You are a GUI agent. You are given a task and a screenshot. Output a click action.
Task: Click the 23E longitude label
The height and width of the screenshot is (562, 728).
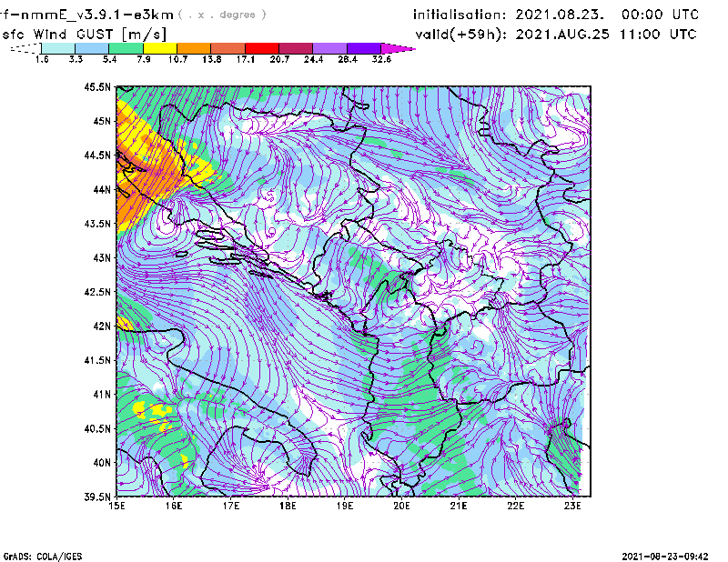pyautogui.click(x=572, y=506)
